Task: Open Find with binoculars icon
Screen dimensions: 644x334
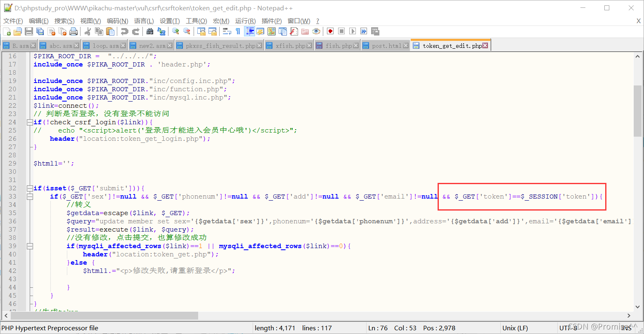Action: click(x=150, y=31)
